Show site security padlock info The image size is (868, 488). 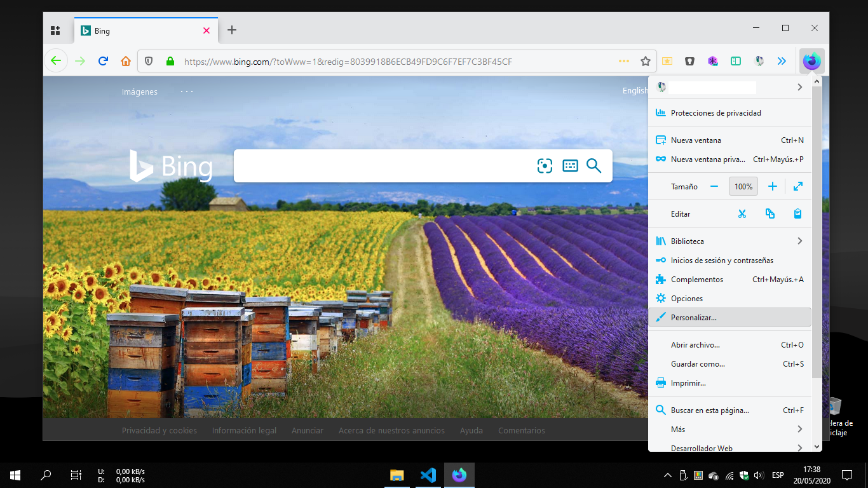170,61
